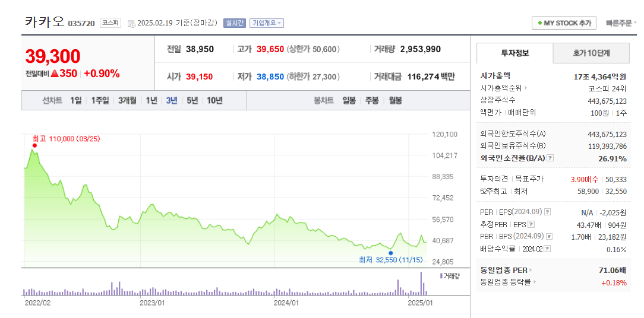Screen dimensions: 644x318
Task: Click the blue 최저 32,550 marker dot
Action: [x=390, y=253]
